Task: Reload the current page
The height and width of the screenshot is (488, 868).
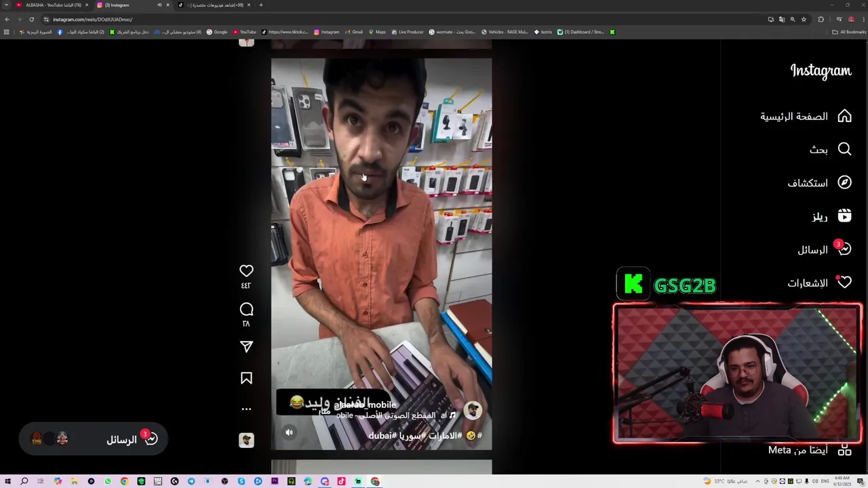Action: tap(31, 19)
